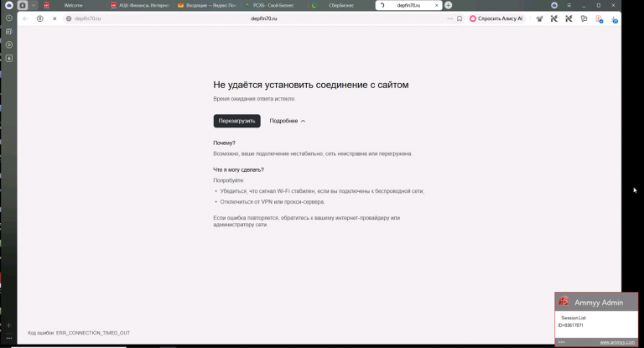Open a new browser tab with plus
644x348 pixels.
(448, 5)
